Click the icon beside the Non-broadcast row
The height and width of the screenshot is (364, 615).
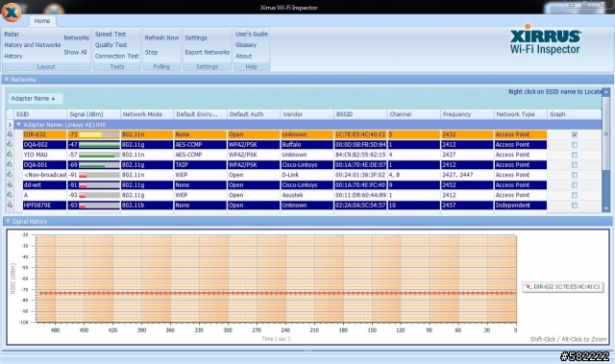point(10,175)
